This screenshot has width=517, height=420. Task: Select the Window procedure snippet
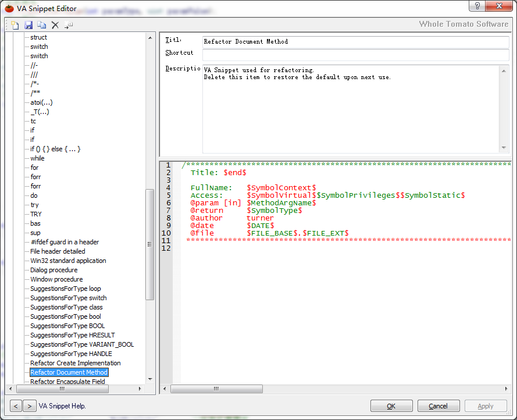coord(57,279)
